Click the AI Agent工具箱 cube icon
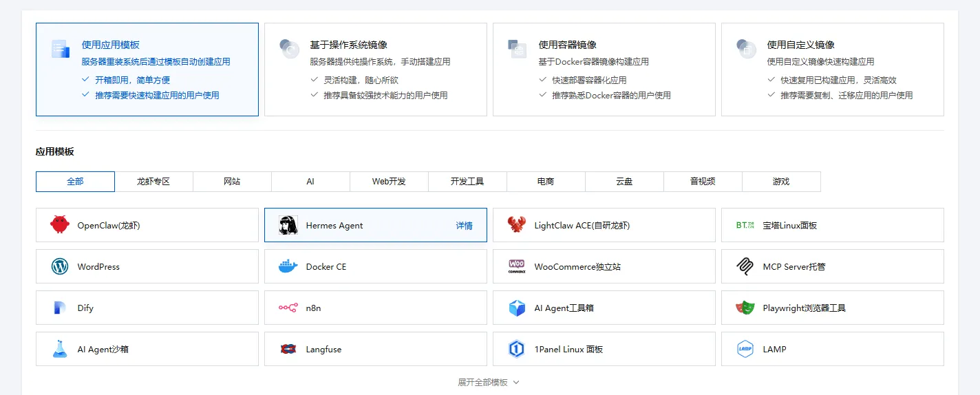The height and width of the screenshot is (395, 980). (517, 308)
